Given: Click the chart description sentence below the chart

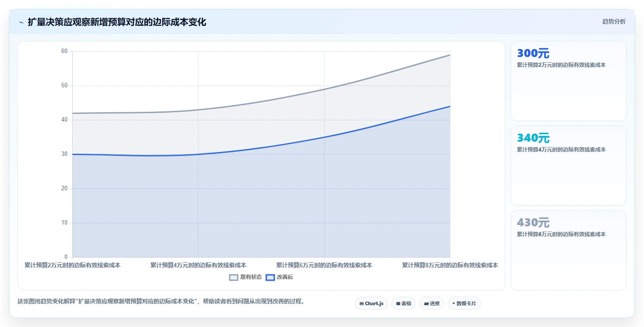Looking at the screenshot, I should pos(162,302).
